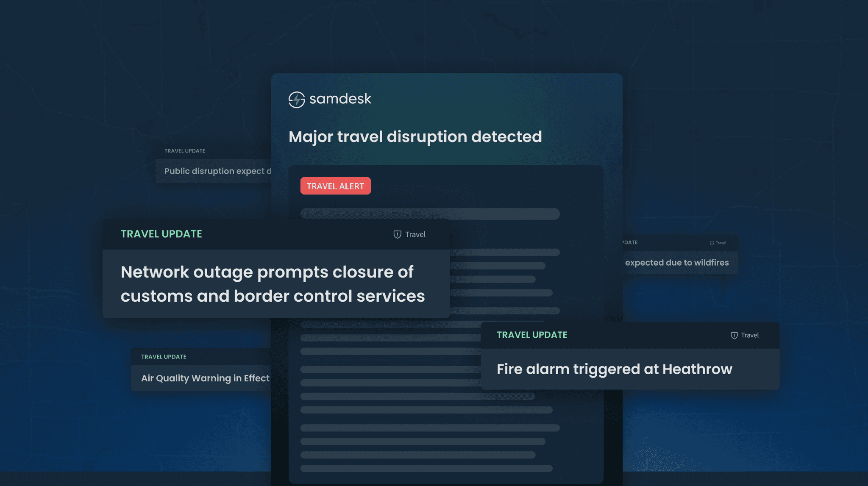Select the Travel label beside the Network outage shield
The height and width of the screenshot is (486, 868).
[415, 234]
